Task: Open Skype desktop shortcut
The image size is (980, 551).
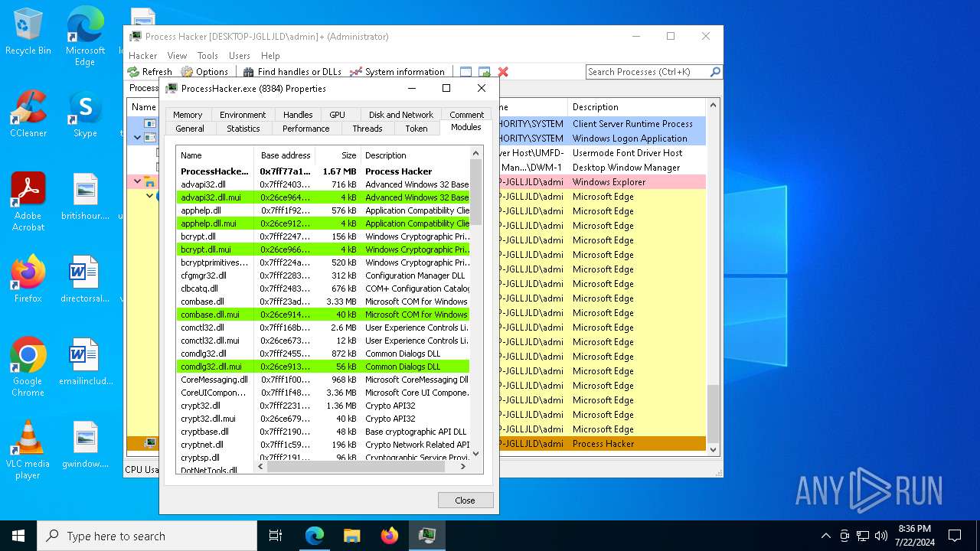Action: [x=85, y=114]
